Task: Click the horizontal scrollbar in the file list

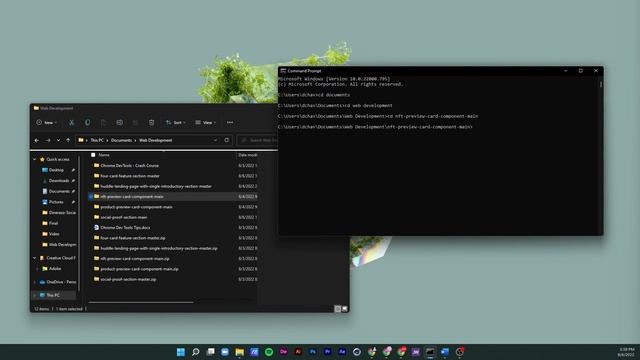Action: pos(141,302)
